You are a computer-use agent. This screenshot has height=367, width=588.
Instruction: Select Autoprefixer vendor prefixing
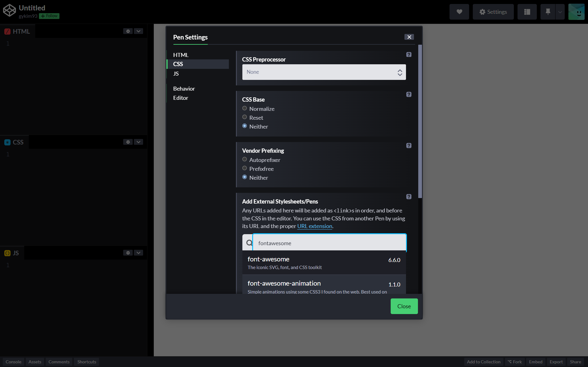245,159
